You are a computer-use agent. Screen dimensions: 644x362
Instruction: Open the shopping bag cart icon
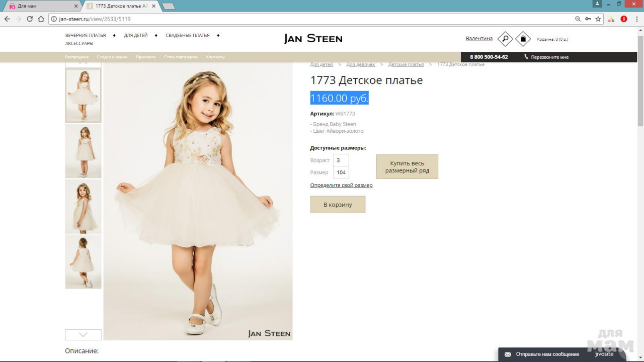pos(523,39)
